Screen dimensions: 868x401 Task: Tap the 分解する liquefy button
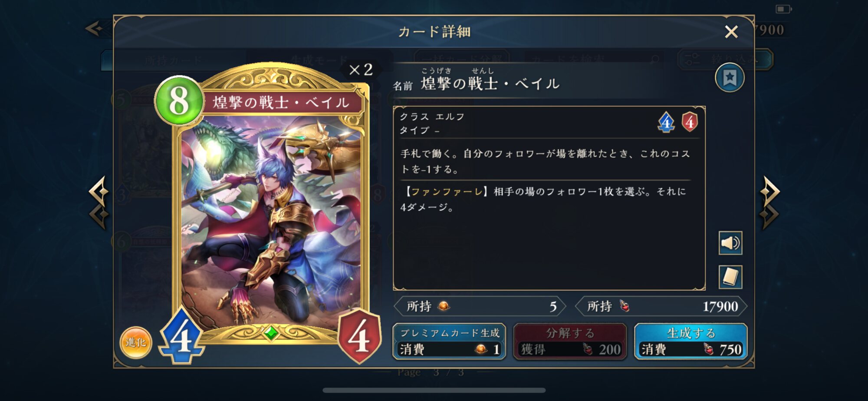[570, 341]
